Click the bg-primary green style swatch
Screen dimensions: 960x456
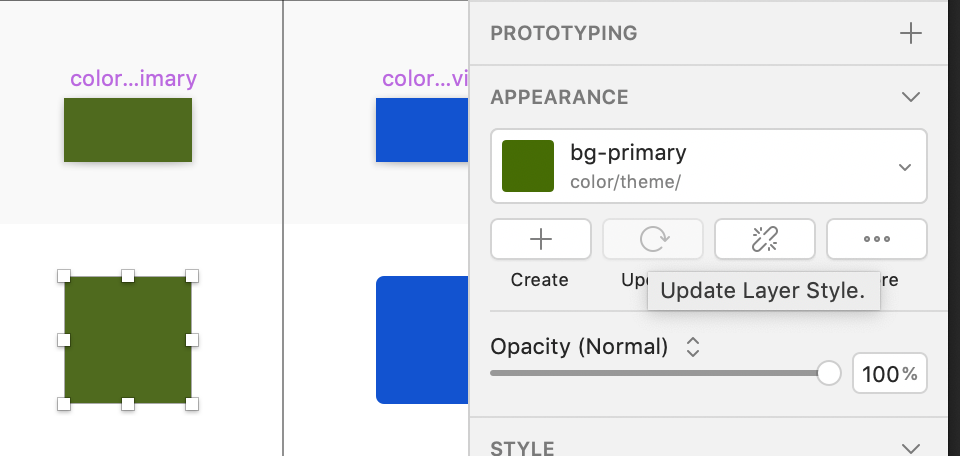click(x=528, y=166)
